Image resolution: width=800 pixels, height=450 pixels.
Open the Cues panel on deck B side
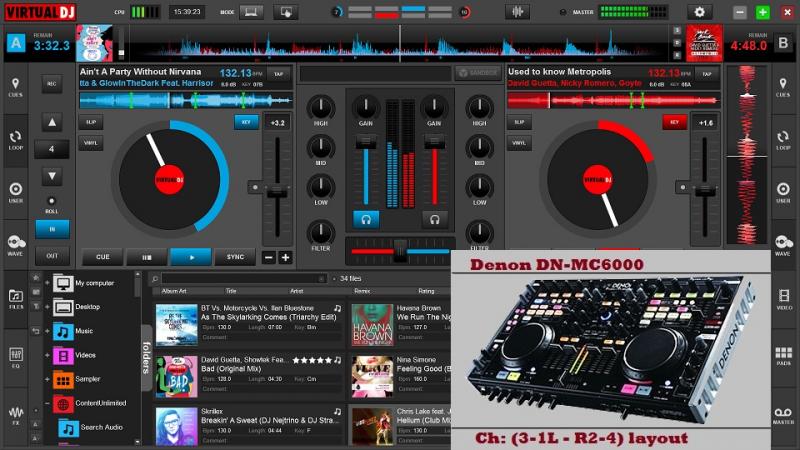pos(783,87)
